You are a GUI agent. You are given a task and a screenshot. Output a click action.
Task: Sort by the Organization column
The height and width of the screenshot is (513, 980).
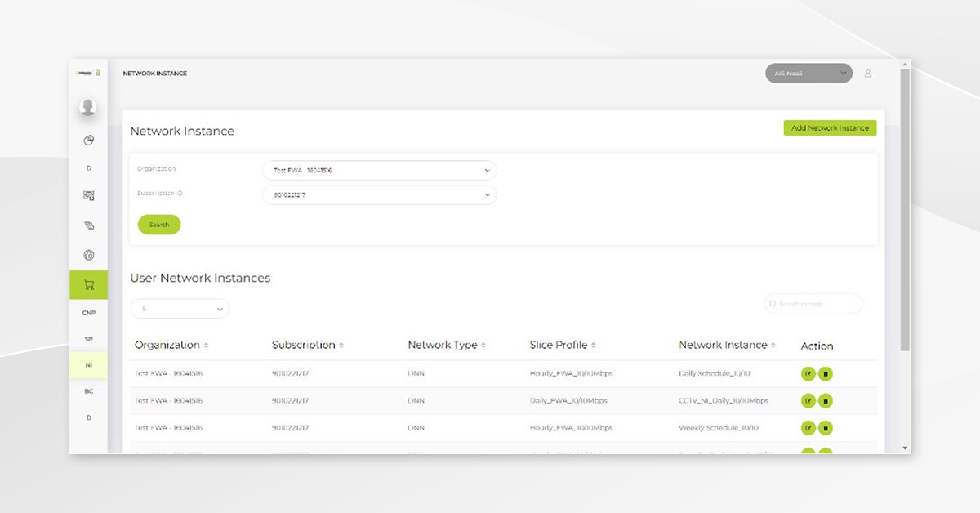(x=206, y=346)
